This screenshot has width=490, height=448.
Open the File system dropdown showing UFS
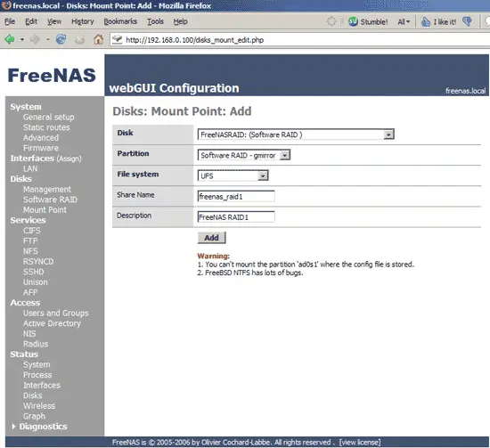pyautogui.click(x=233, y=175)
